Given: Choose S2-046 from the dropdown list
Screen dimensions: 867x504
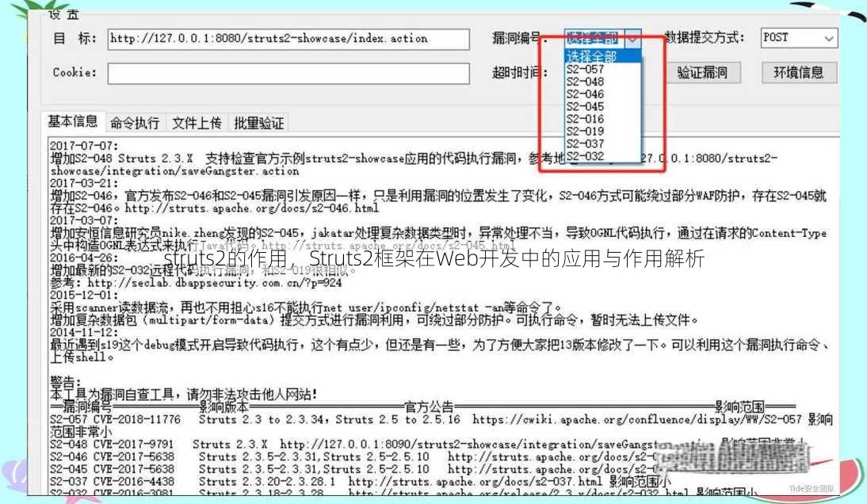Looking at the screenshot, I should click(585, 94).
